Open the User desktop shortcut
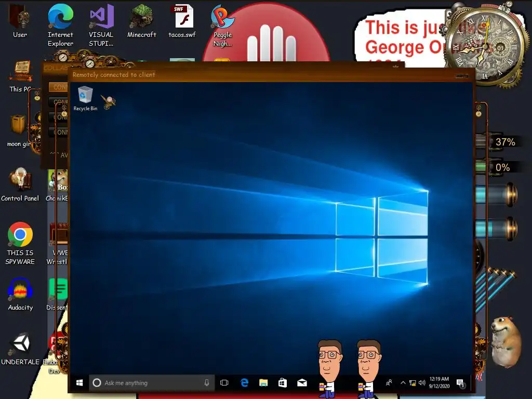The image size is (532, 399). tap(20, 21)
